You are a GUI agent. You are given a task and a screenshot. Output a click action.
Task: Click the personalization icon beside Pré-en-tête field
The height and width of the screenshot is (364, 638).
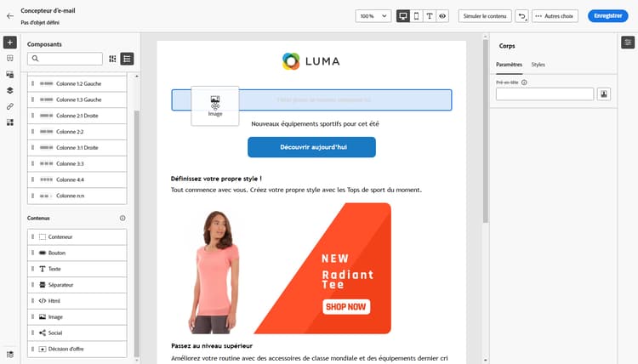pos(604,94)
